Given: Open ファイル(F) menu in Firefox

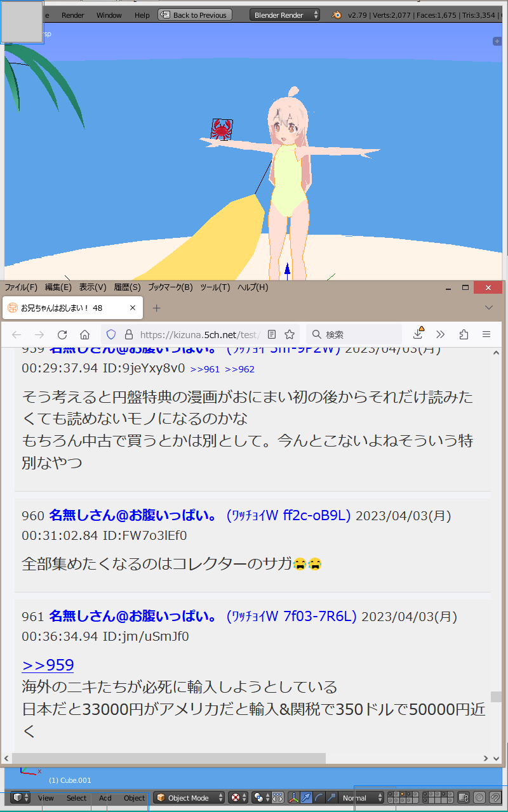Looking at the screenshot, I should (x=21, y=287).
